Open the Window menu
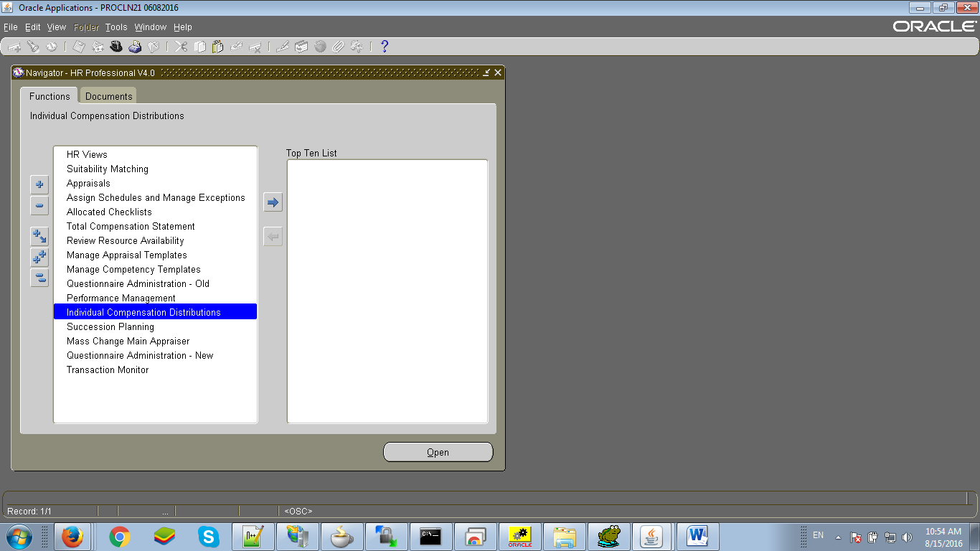 [151, 27]
